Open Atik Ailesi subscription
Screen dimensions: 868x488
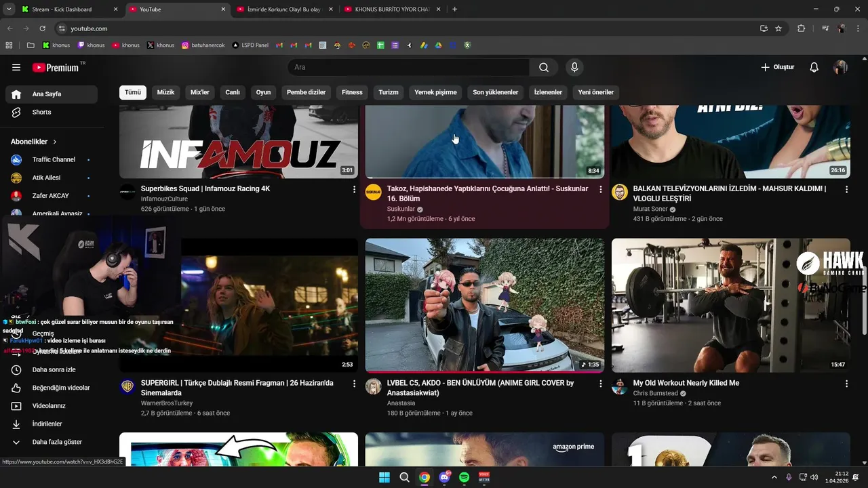(52, 178)
